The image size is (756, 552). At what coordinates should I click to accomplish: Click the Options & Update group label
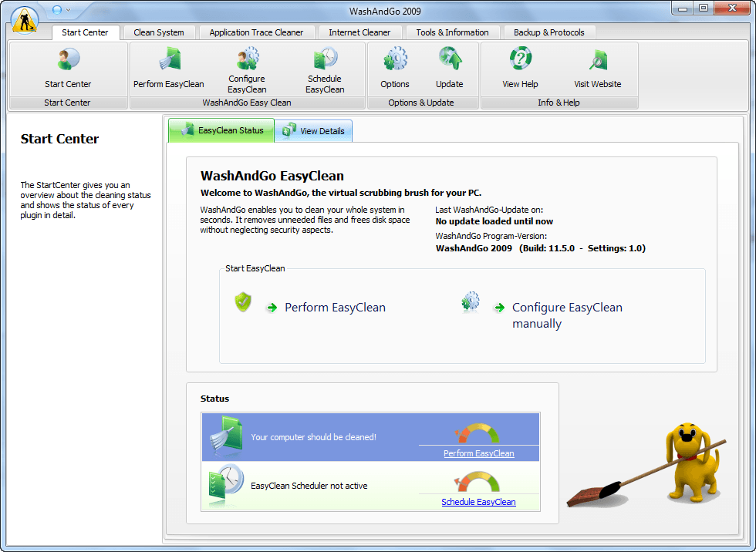click(421, 103)
